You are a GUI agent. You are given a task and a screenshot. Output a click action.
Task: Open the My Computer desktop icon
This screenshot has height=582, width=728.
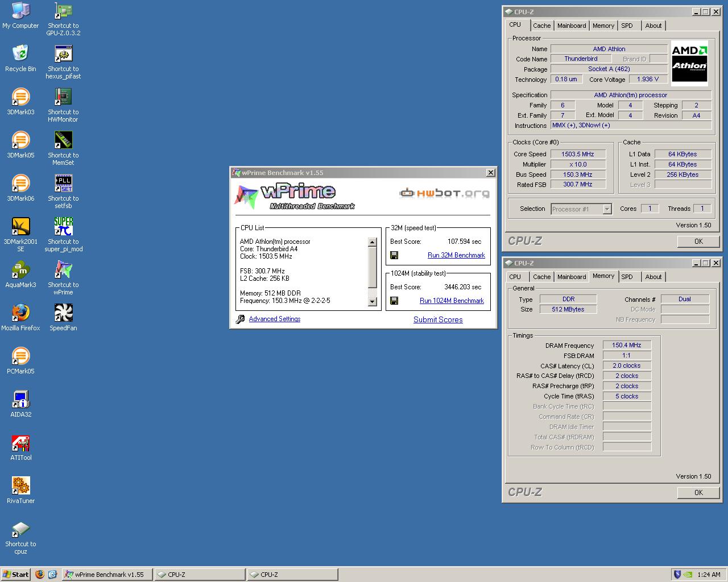(x=20, y=15)
